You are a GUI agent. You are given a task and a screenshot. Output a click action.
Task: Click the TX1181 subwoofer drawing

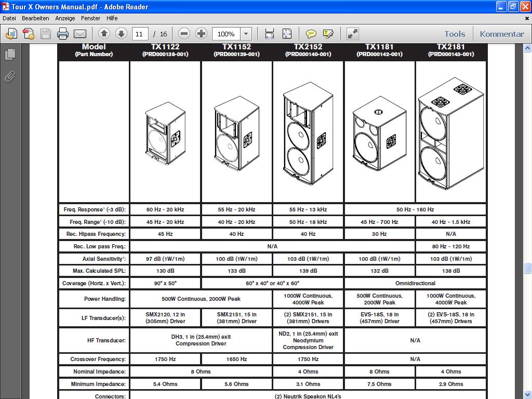pos(379,133)
